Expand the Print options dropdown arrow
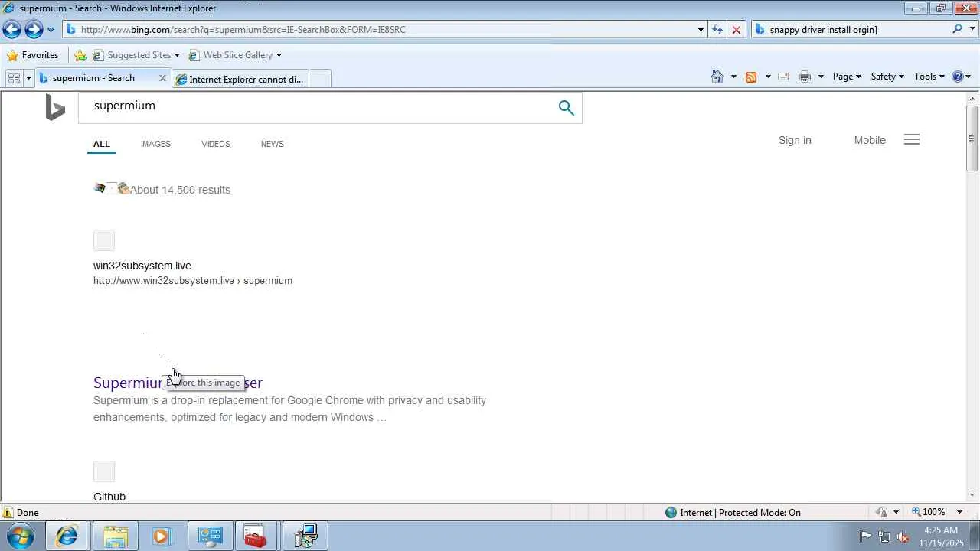Image resolution: width=980 pixels, height=551 pixels. coord(821,77)
